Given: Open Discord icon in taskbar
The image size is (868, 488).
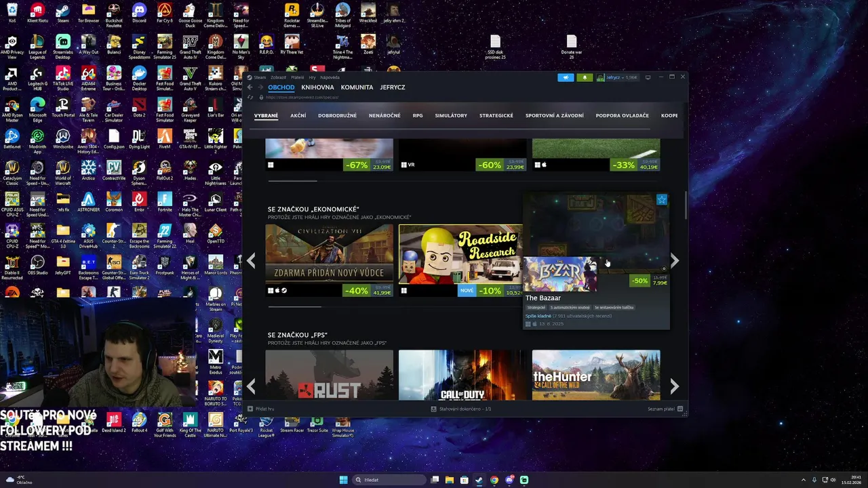Looking at the screenshot, I should pyautogui.click(x=509, y=480).
